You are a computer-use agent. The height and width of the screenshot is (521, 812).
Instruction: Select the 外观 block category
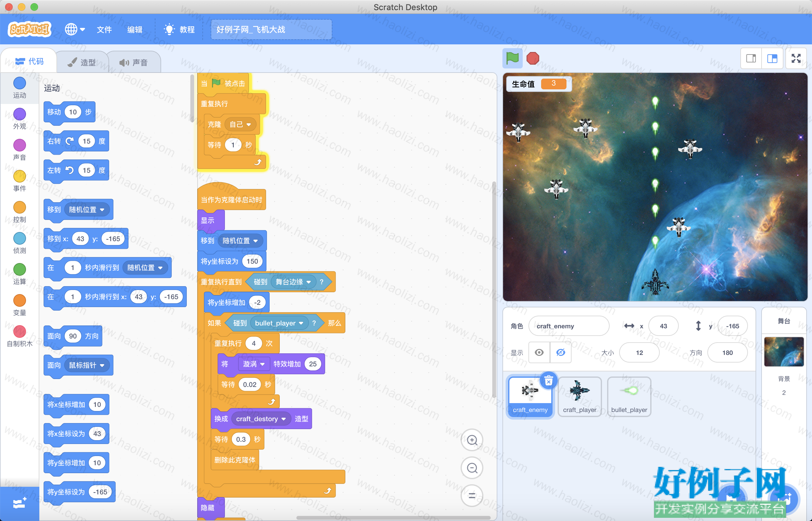pyautogui.click(x=19, y=119)
